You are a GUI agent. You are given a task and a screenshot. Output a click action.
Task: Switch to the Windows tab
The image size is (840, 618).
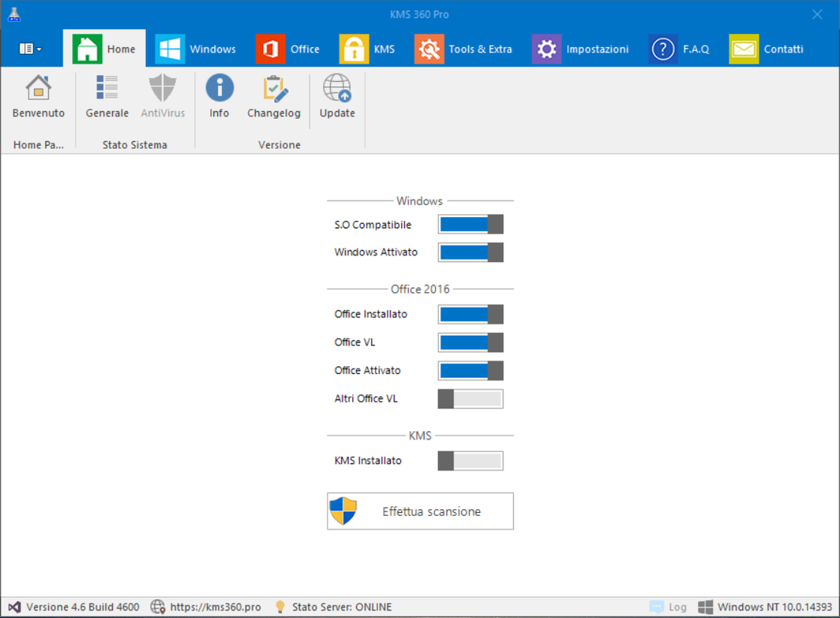196,49
